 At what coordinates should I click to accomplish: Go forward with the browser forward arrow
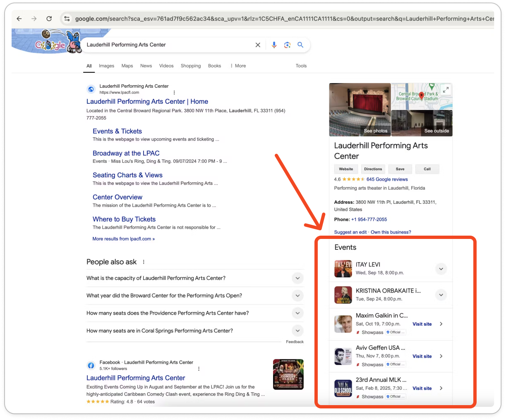34,19
